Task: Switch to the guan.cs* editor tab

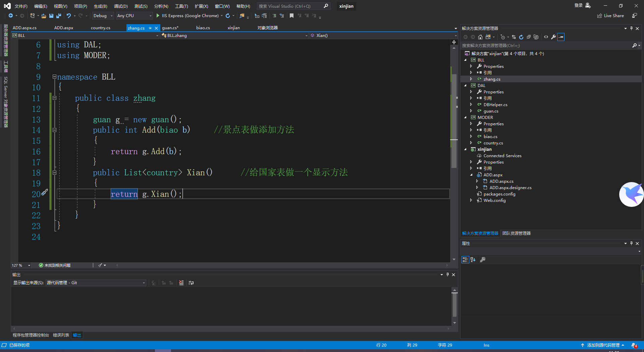Action: (x=170, y=28)
